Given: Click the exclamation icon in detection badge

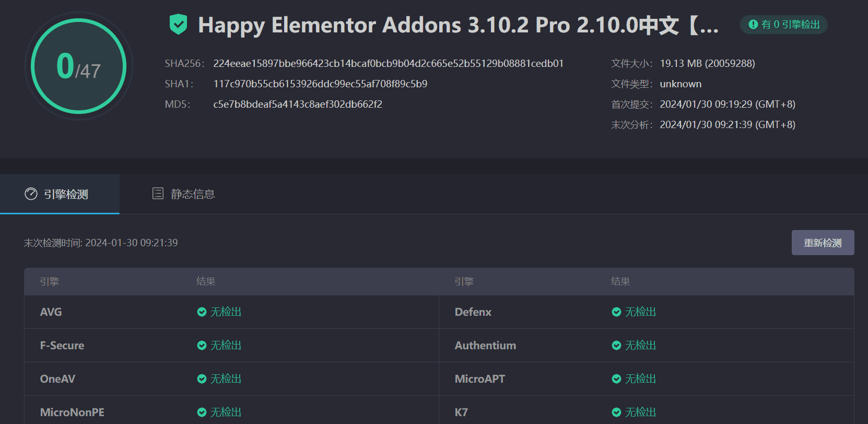Looking at the screenshot, I should click(753, 25).
